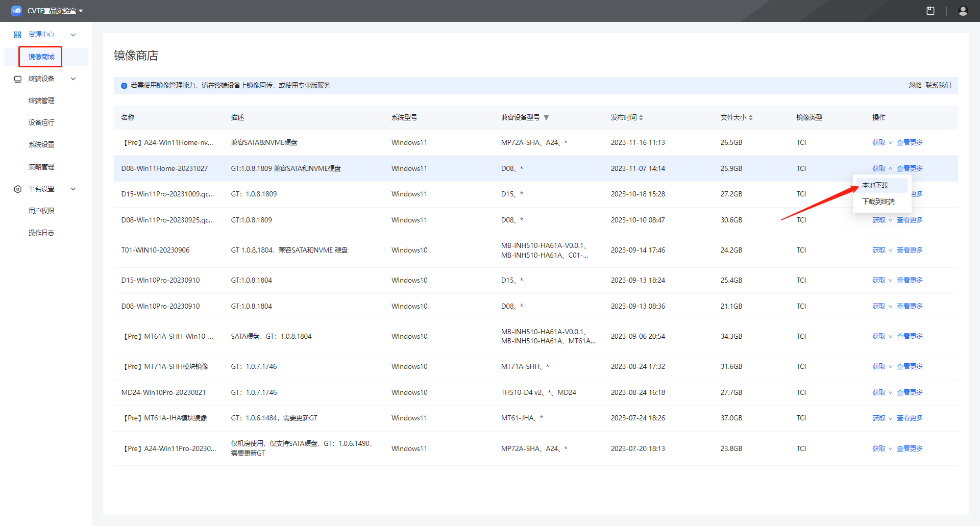Open 用户权限 sidebar item
This screenshot has height=526, width=980.
click(x=41, y=211)
